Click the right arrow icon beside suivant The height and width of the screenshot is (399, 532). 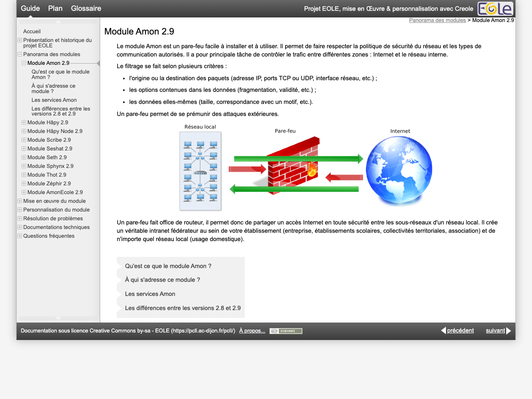pyautogui.click(x=508, y=331)
